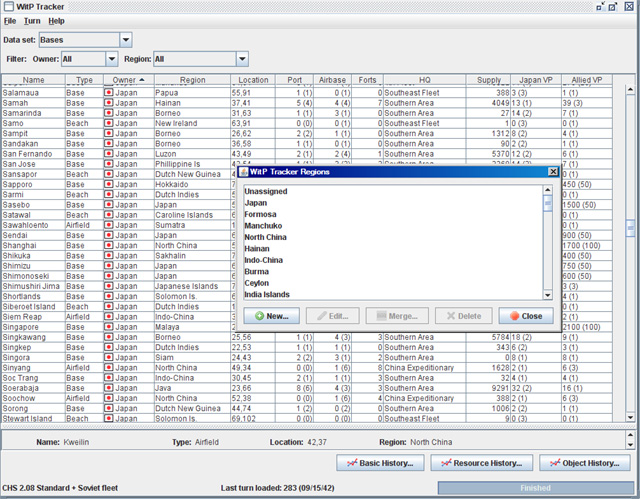Sort by Location column header

tap(253, 80)
